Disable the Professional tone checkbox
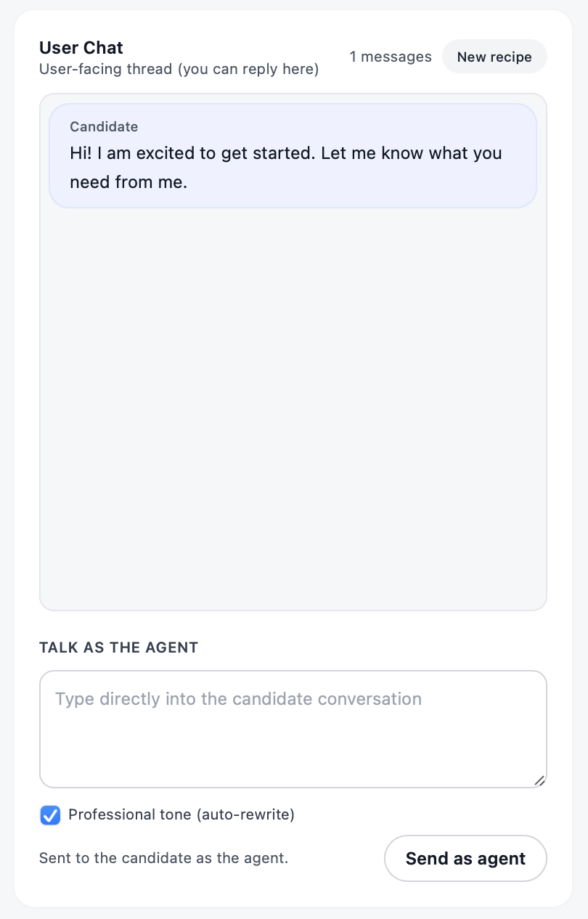This screenshot has height=919, width=588. point(50,815)
